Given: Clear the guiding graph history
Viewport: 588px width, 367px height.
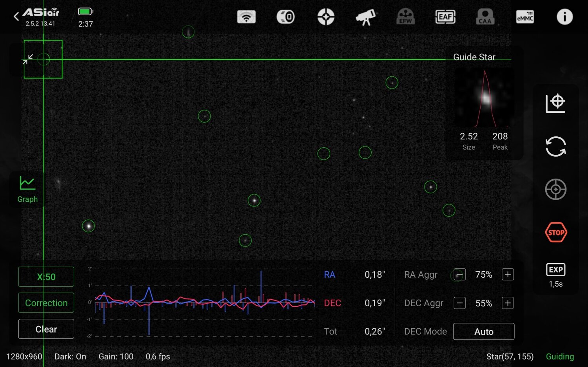Looking at the screenshot, I should (x=46, y=329).
